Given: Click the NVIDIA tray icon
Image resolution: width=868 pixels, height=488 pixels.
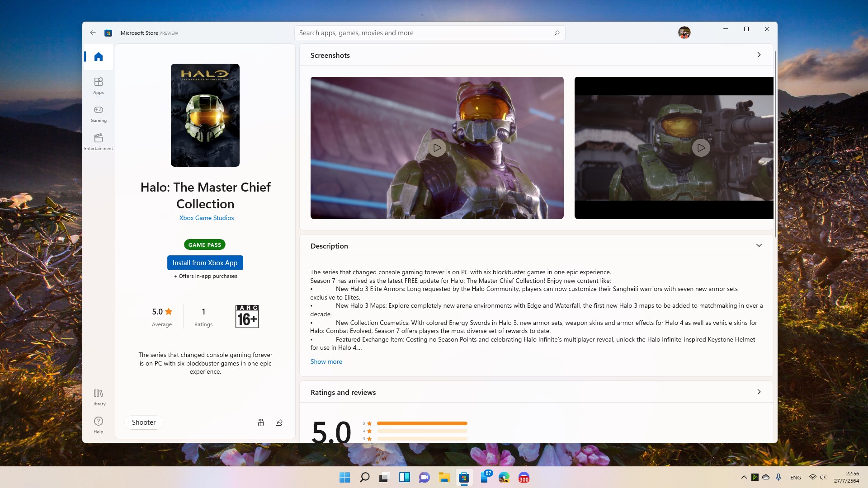Looking at the screenshot, I should [755, 477].
